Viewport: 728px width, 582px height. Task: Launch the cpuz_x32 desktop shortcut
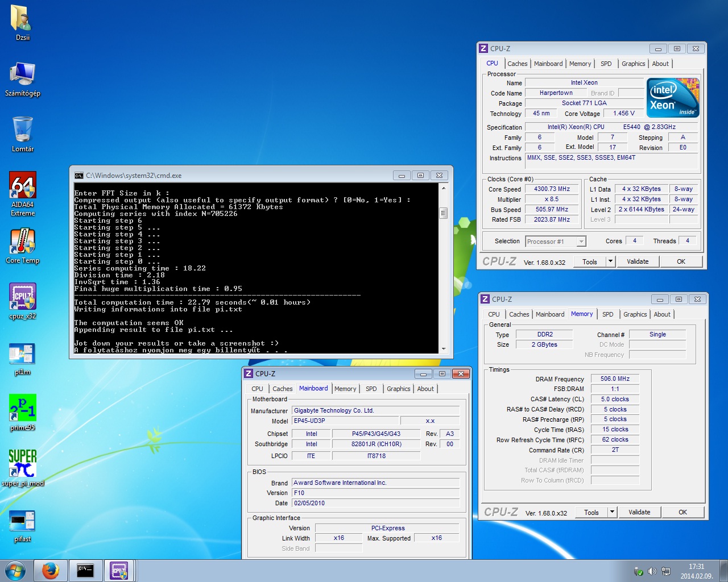click(x=22, y=301)
